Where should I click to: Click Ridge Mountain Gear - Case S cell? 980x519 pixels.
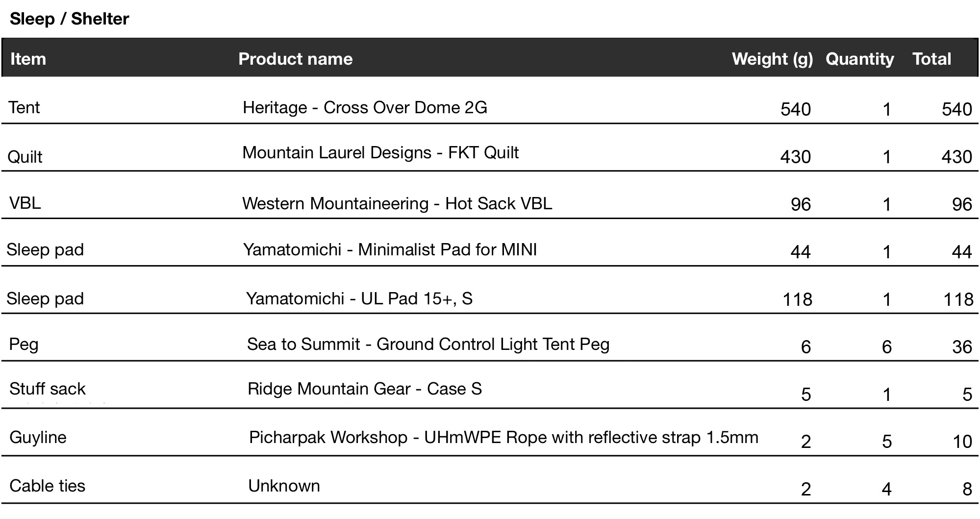point(365,389)
